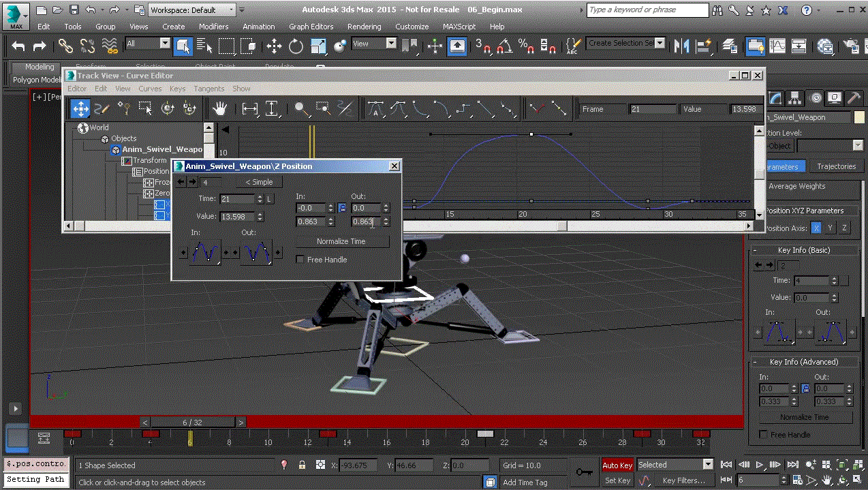The image size is (868, 490).
Task: Open the Graph Editors menu
Action: click(311, 27)
